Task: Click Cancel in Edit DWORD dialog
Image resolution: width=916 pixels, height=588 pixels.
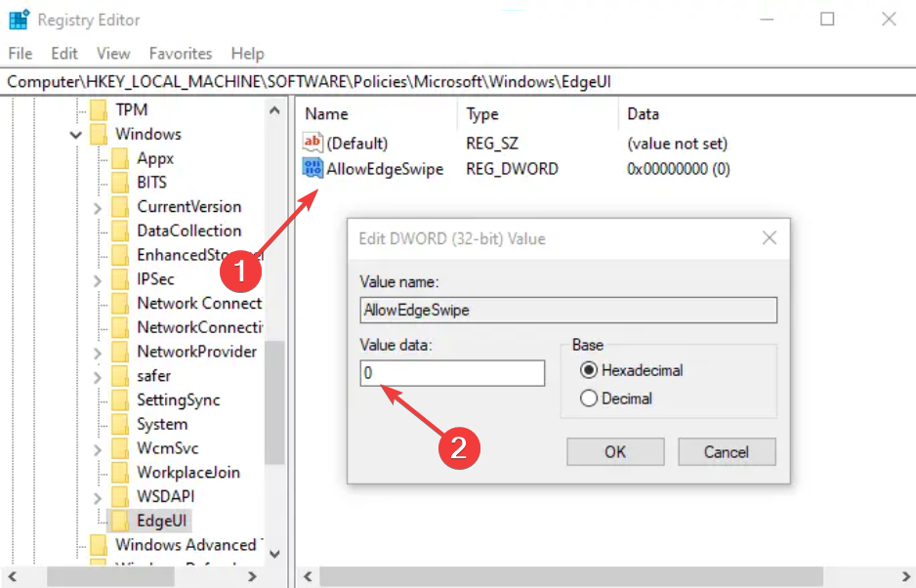Action: 727,452
